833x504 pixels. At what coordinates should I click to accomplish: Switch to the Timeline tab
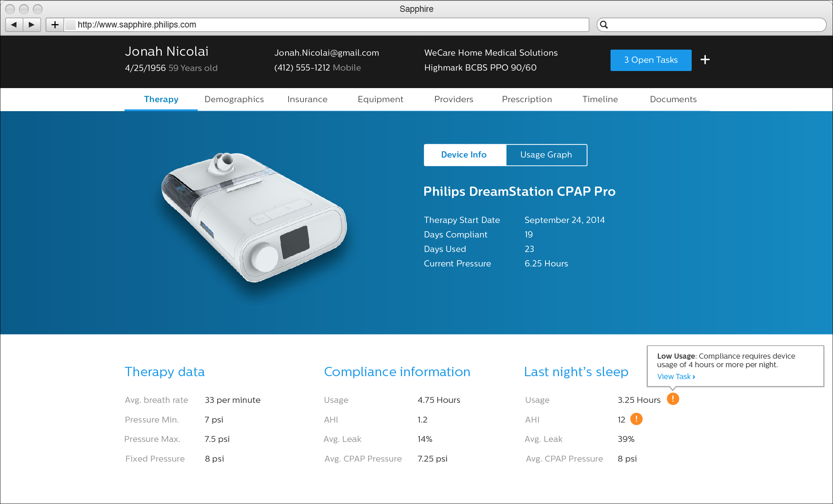point(600,99)
